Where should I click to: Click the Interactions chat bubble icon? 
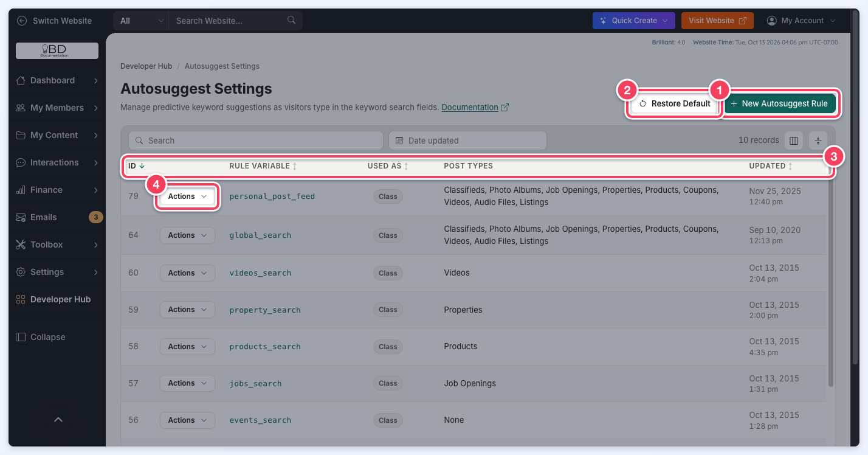(x=21, y=162)
